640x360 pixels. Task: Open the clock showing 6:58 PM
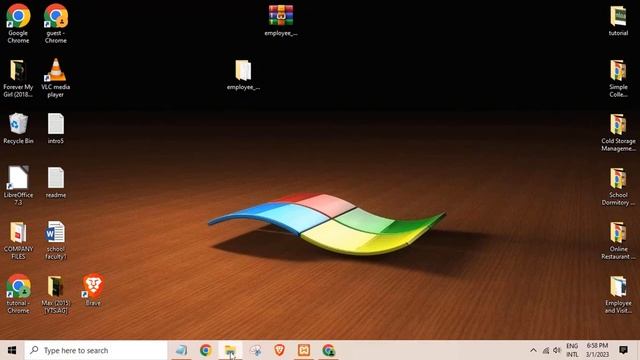597,350
